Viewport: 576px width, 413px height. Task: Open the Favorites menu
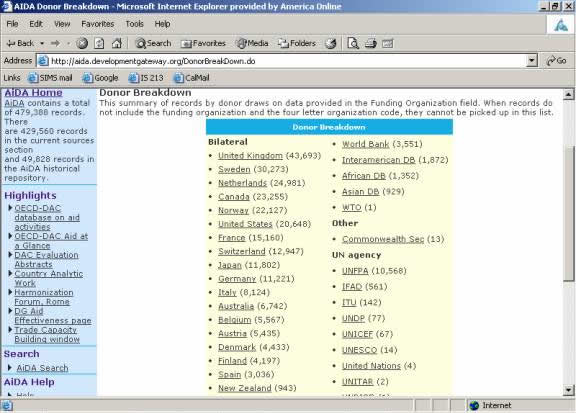point(98,24)
